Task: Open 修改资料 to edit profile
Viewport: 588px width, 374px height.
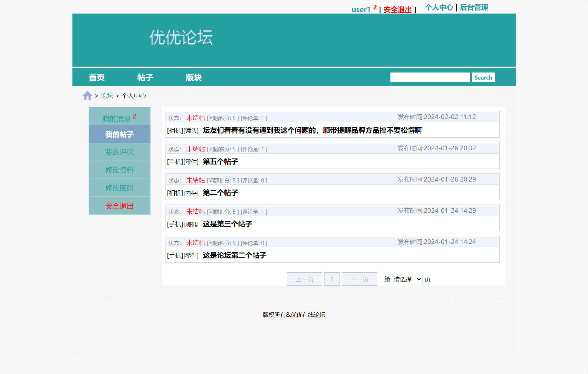Action: pos(119,170)
